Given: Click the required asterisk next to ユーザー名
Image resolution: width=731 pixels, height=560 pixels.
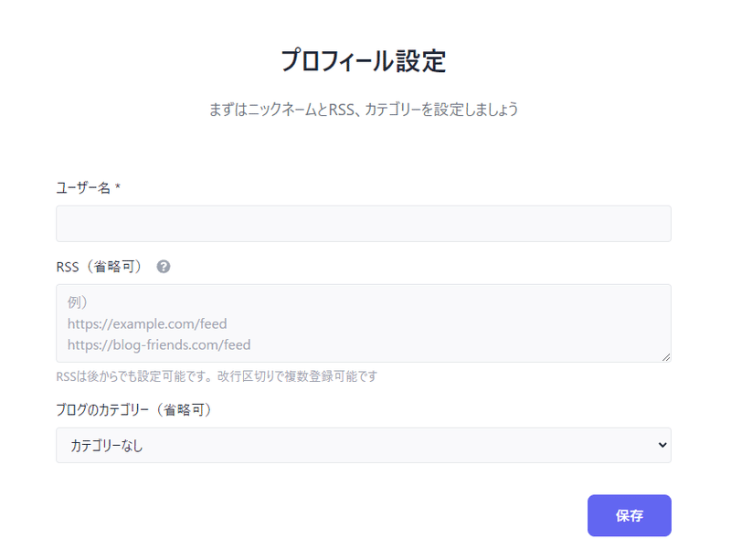Looking at the screenshot, I should coord(118,187).
